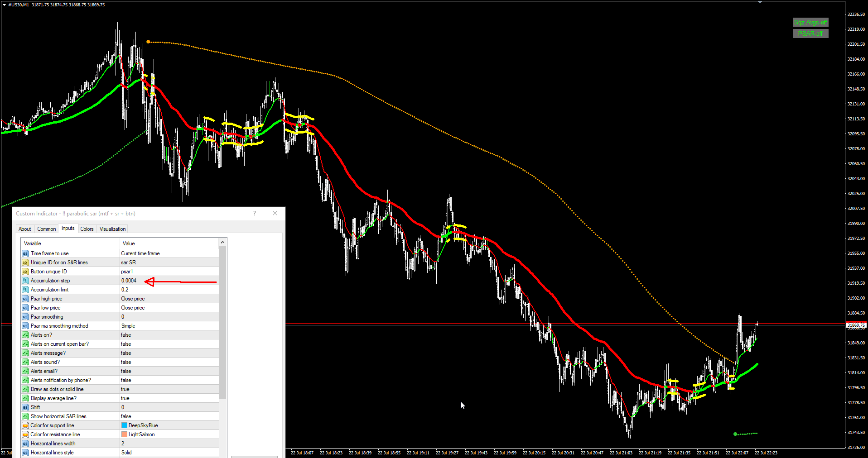This screenshot has height=458, width=868.
Task: Click the string icon next to Button unique ID
Action: click(25, 272)
